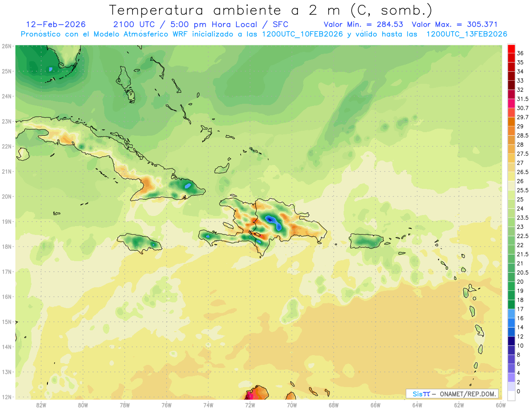Click the 17N latitude label
This screenshot has width=532, height=411.
7,271
